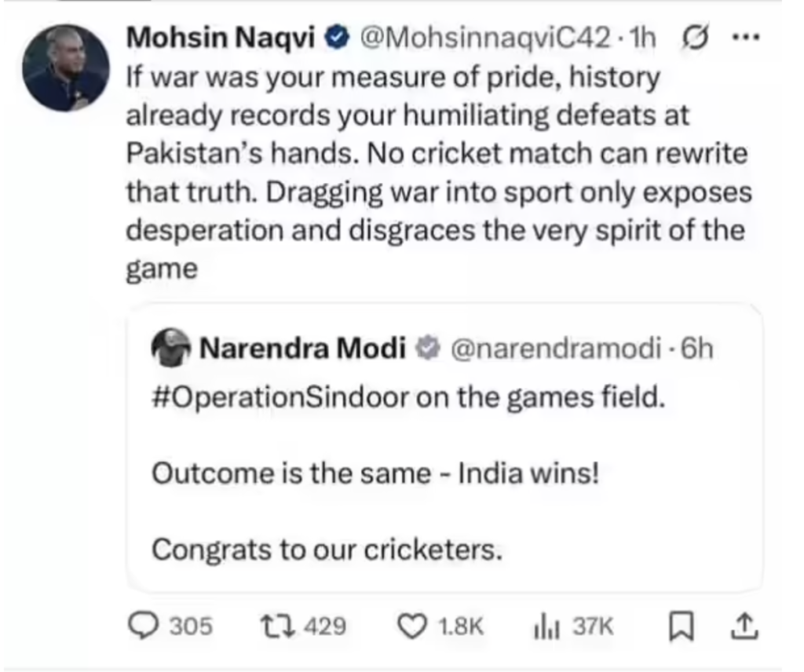
Task: Open the three-dot more options menu
Action: click(x=741, y=38)
